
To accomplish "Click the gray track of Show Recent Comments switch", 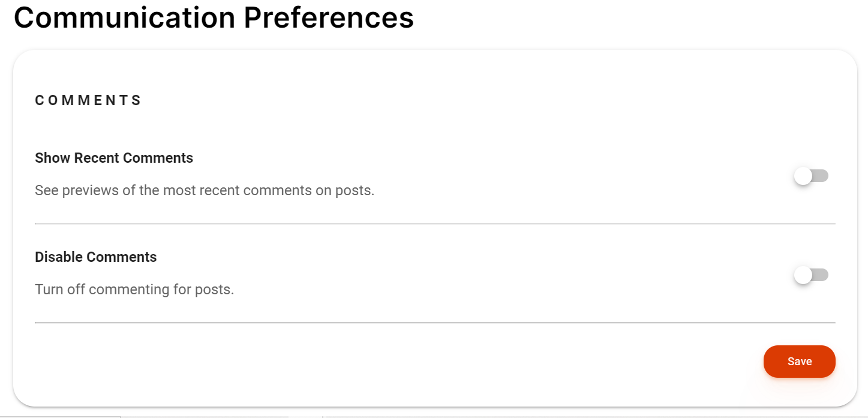I will [821, 176].
